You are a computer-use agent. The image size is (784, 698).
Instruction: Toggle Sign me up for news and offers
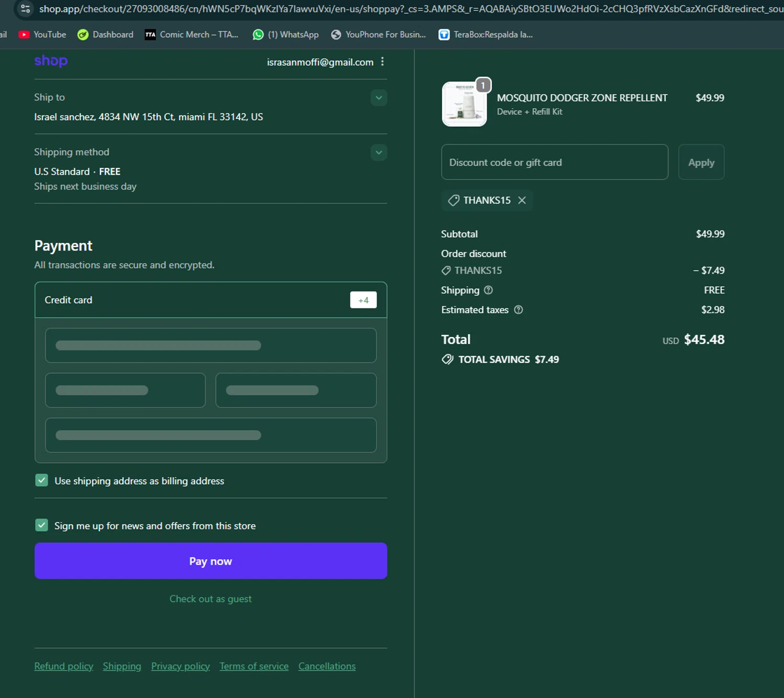coord(42,525)
